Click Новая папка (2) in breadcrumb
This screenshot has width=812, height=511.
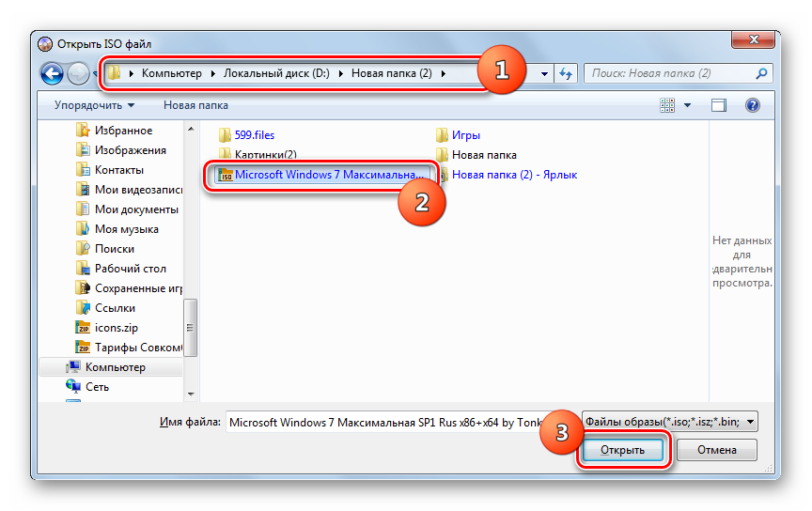(x=392, y=73)
